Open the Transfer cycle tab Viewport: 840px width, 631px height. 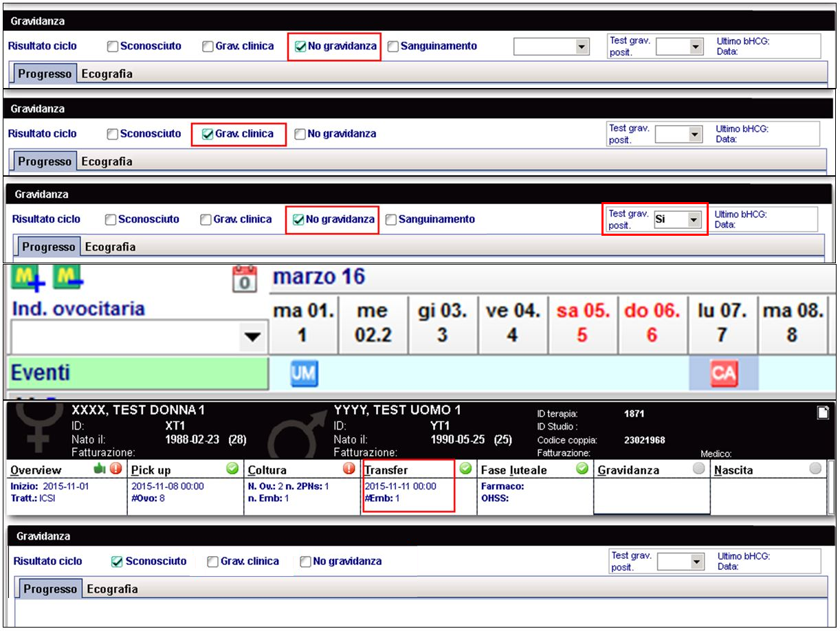(x=386, y=470)
